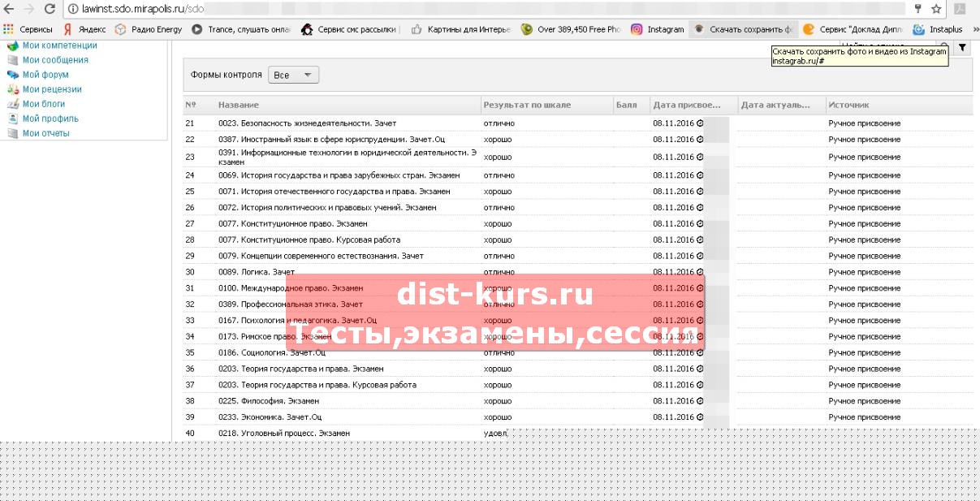Image resolution: width=980 pixels, height=501 pixels.
Task: Open Мой профиль link
Action: [x=50, y=119]
